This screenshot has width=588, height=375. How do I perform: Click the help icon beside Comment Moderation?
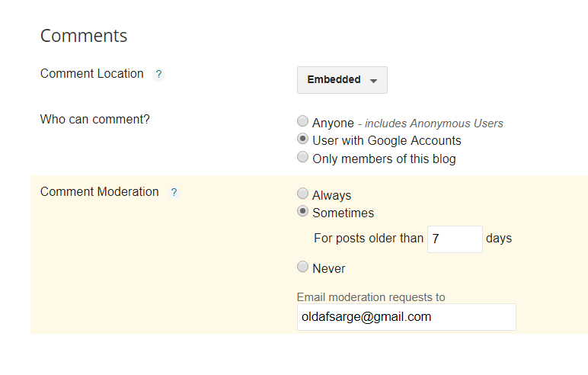[174, 193]
